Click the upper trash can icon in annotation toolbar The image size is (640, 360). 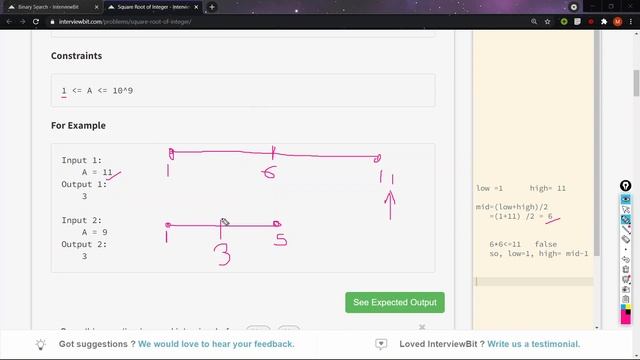click(x=625, y=269)
